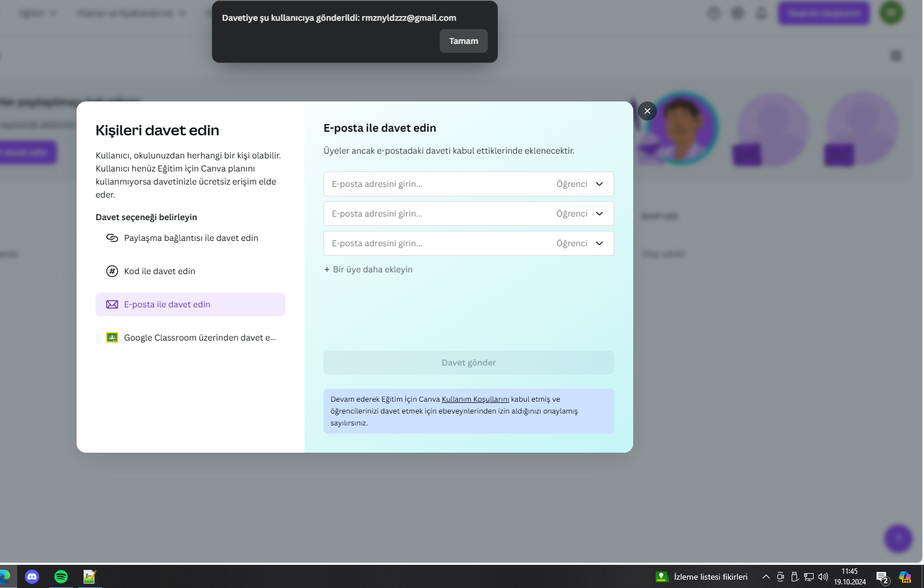The height and width of the screenshot is (588, 924).
Task: Click the hash code icon
Action: coord(112,271)
